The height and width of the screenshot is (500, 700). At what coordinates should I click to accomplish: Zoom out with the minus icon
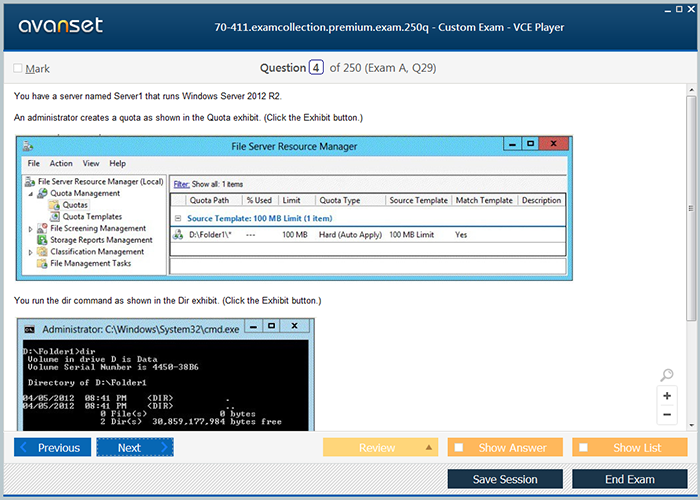coord(667,414)
